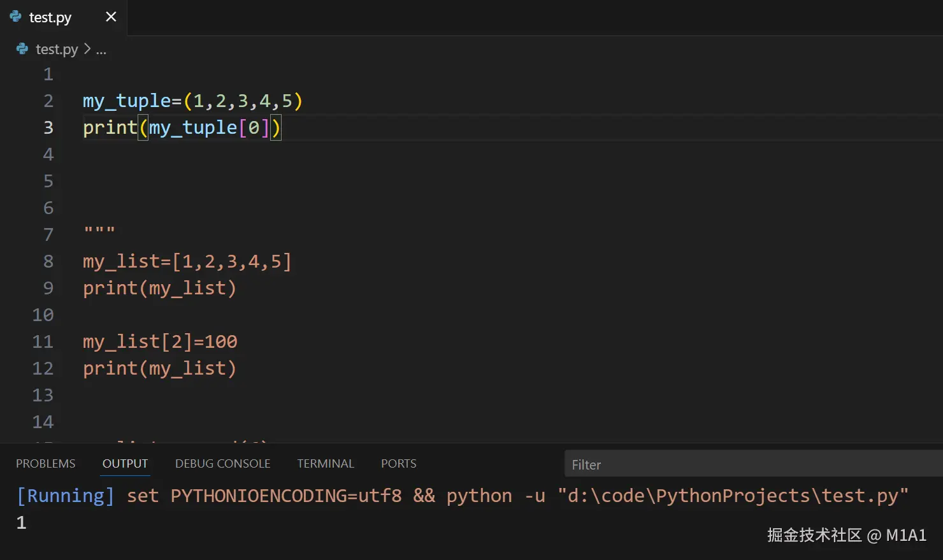This screenshot has width=943, height=560.
Task: Click the my_list[2]=100 code line
Action: (x=159, y=341)
